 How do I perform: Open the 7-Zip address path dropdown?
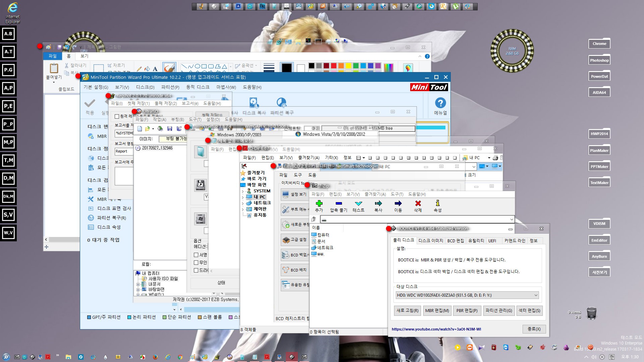(x=512, y=220)
